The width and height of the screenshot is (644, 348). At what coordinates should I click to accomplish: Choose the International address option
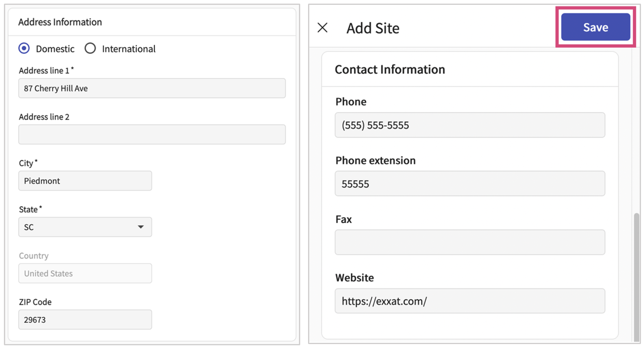click(90, 49)
